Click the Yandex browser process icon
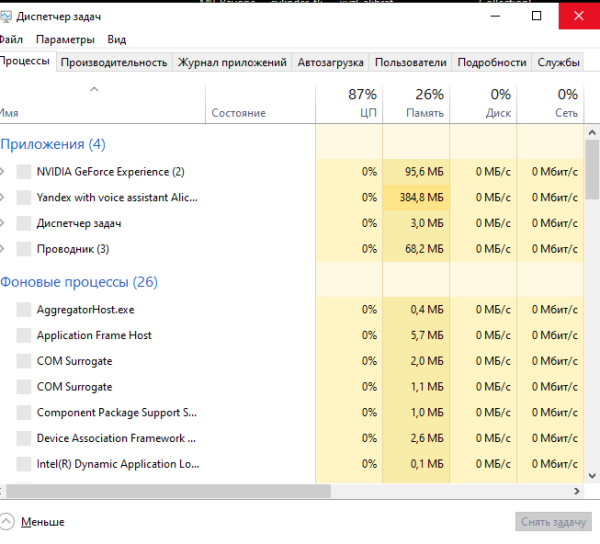The height and width of the screenshot is (544, 600). 24,198
